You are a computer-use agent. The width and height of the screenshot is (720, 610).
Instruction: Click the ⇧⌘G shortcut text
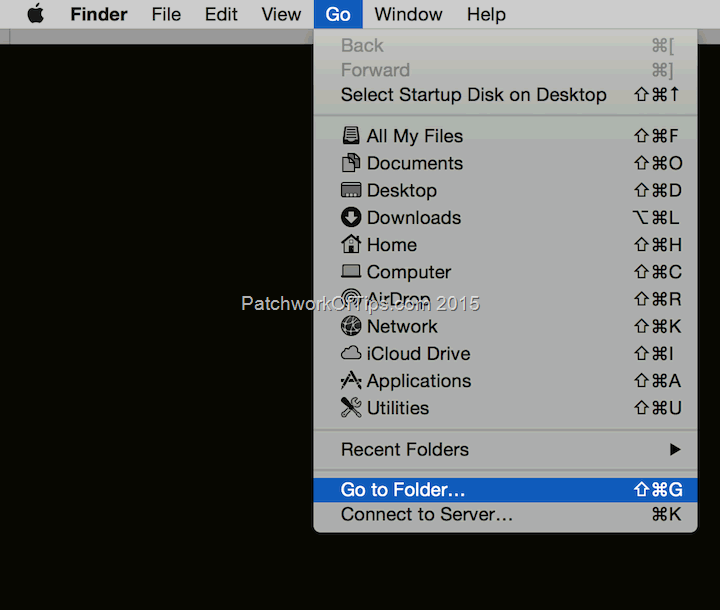pos(658,490)
